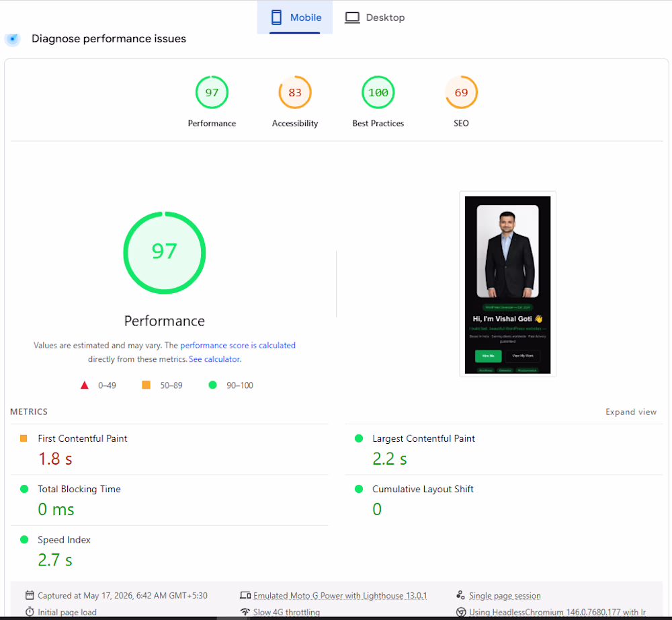Click the mobile phone icon

click(276, 17)
